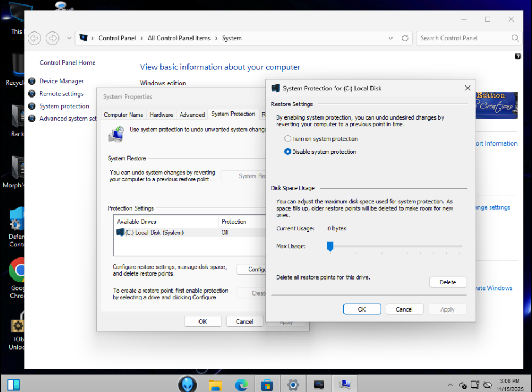Switch to Computer Name tab
This screenshot has height=392, width=532.
pyautogui.click(x=123, y=115)
